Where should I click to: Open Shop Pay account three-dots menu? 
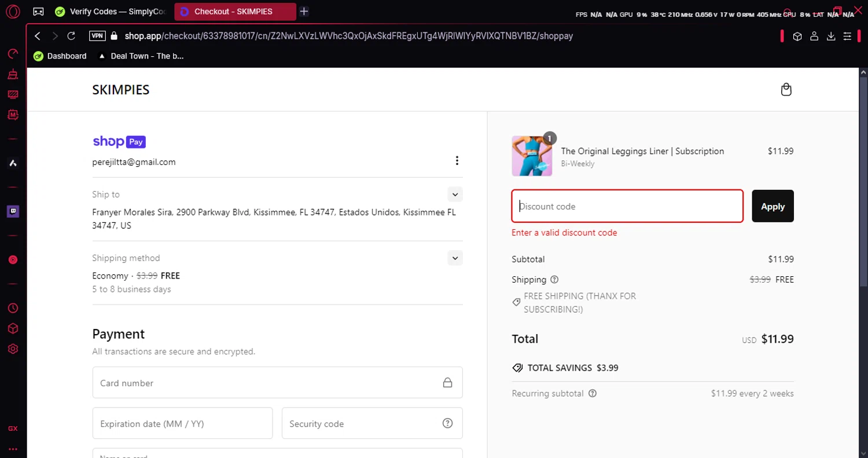[457, 160]
